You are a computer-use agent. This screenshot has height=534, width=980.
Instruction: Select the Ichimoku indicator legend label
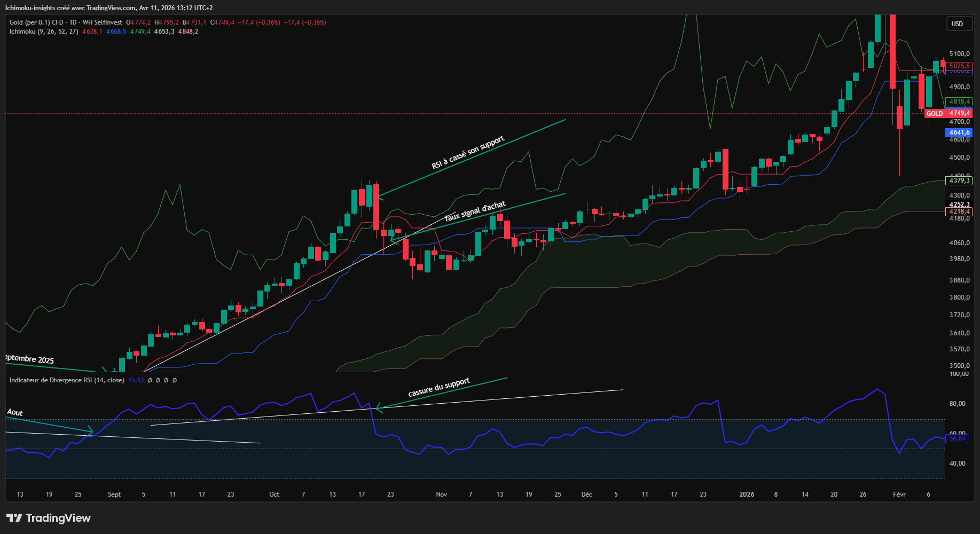44,32
